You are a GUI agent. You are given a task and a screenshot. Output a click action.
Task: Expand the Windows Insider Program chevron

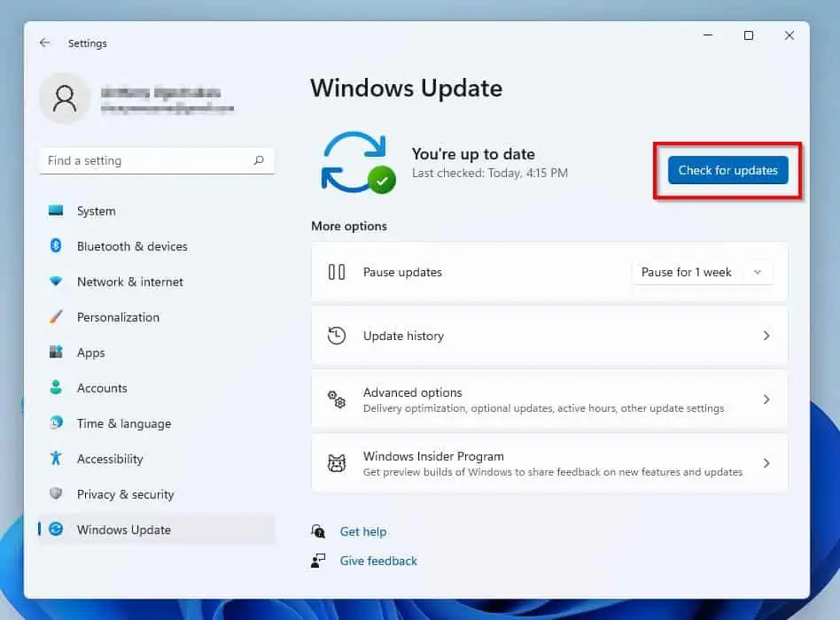(766, 463)
